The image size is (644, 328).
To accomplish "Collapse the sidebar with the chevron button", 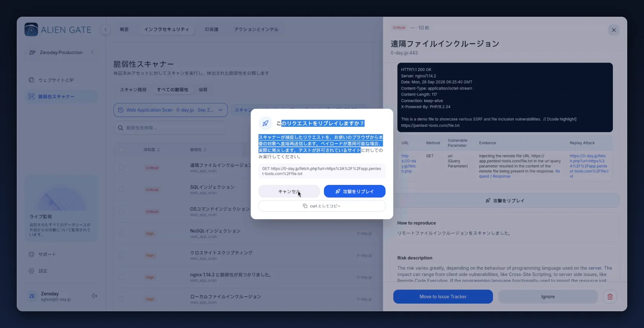I will pos(106,29).
